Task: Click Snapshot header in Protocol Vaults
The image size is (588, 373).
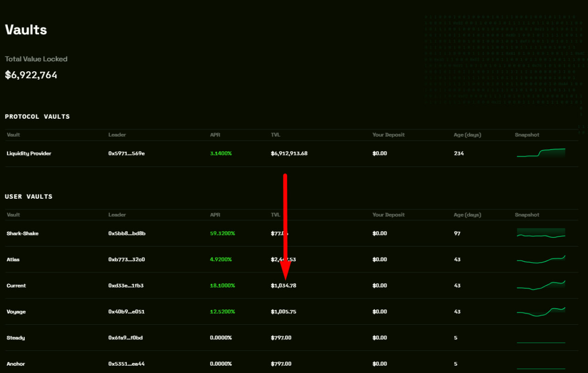Action: (x=527, y=135)
